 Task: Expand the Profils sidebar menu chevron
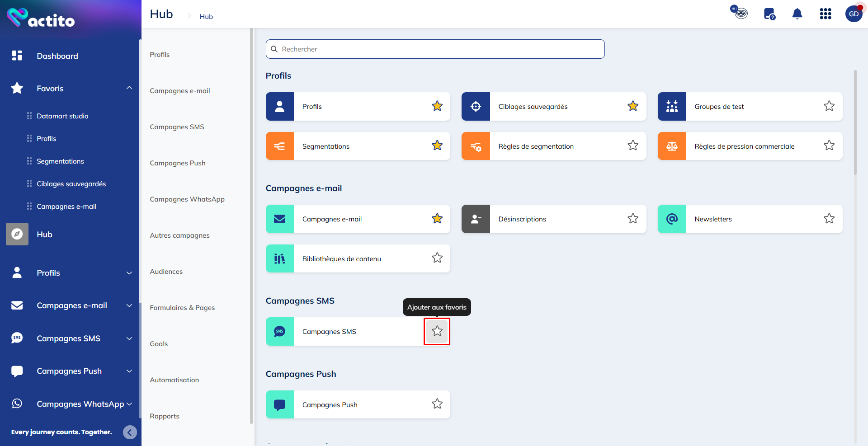click(x=129, y=273)
